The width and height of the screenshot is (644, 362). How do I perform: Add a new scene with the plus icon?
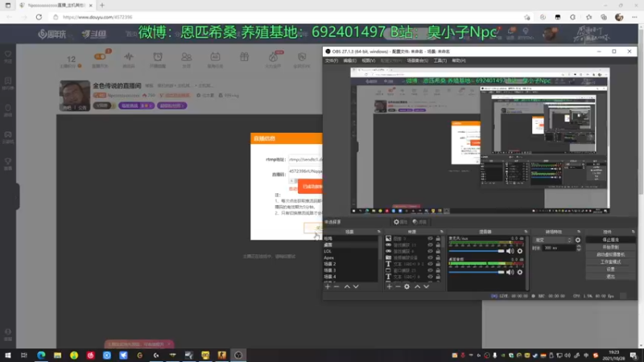point(328,286)
